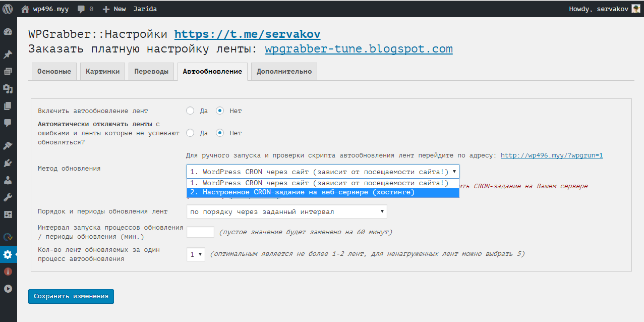644x322 pixels.
Task: Open the Порядок и периоды обновления dropdown
Action: point(286,211)
